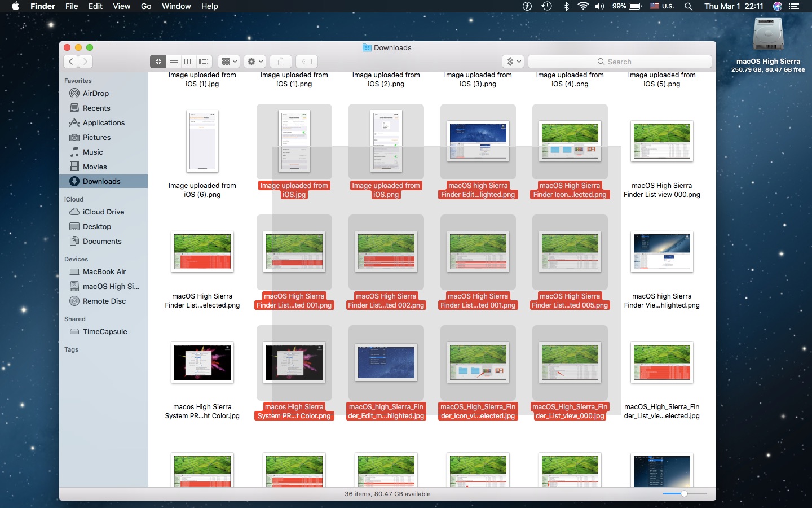Open the Time Machine menu bar icon
The height and width of the screenshot is (508, 812).
(546, 6)
